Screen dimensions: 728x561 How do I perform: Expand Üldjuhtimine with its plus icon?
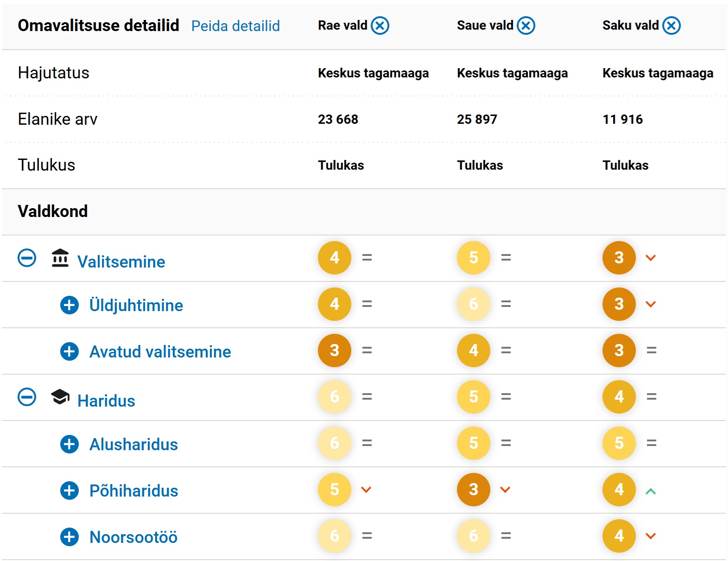point(70,305)
